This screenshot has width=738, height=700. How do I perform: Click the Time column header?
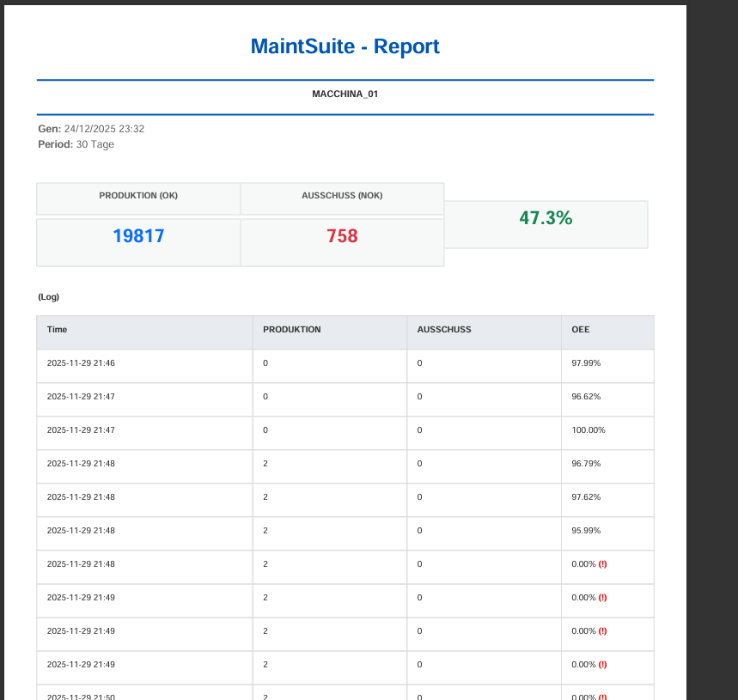point(58,329)
